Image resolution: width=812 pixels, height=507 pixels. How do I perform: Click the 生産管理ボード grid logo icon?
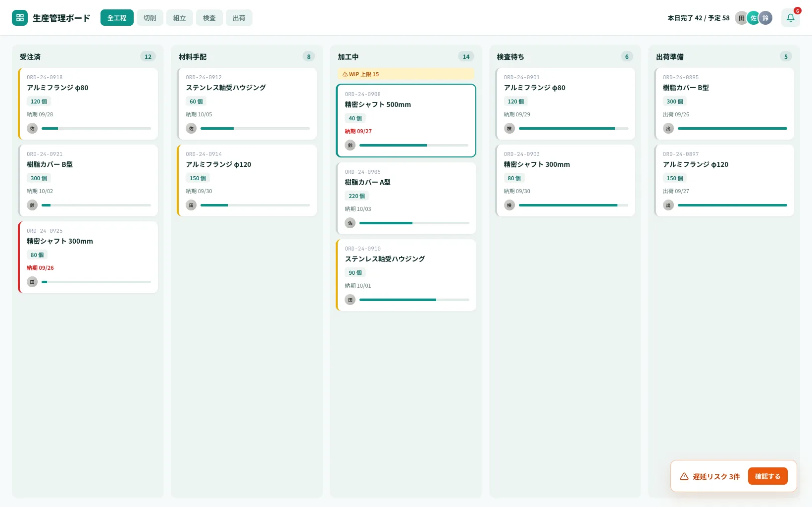tap(20, 18)
